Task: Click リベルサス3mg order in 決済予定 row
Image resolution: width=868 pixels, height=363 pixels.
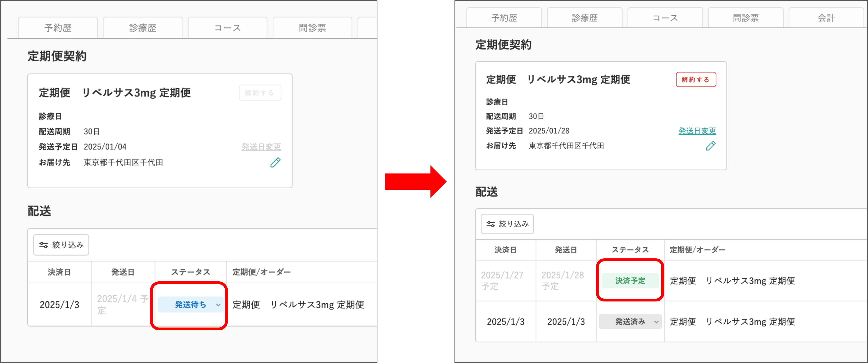Action: pos(732,280)
